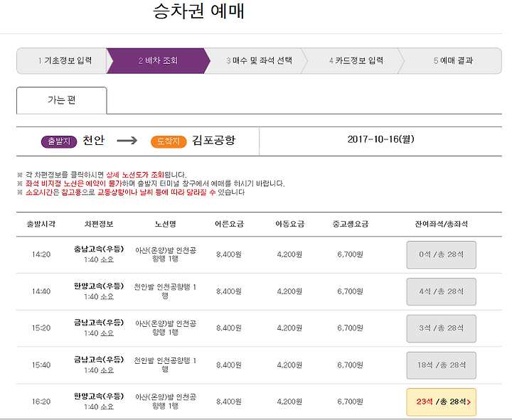Click the red 상세 노선도가 조회 notice text
The image size is (512, 420).
[135, 175]
